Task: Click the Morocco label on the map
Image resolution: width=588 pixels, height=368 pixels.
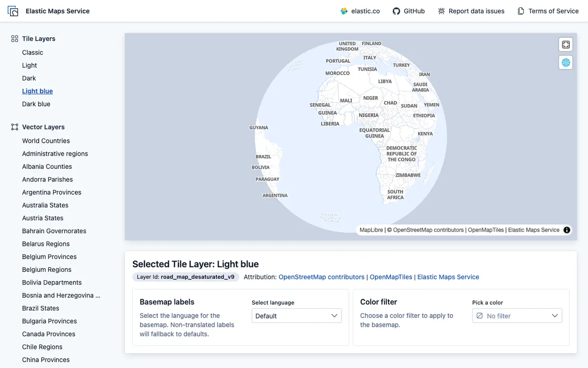Action: point(338,73)
